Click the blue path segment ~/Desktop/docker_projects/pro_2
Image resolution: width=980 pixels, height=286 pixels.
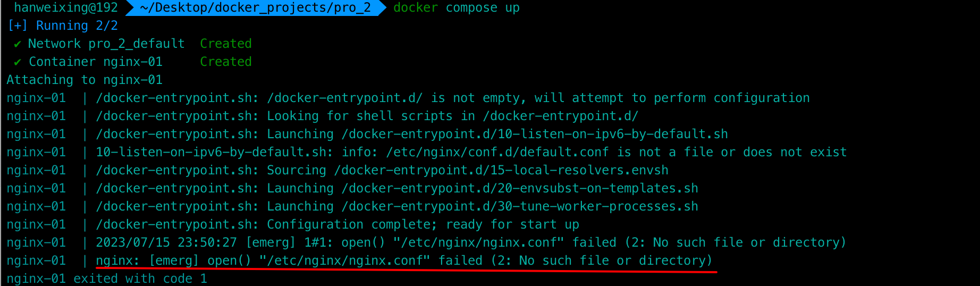pos(256,8)
